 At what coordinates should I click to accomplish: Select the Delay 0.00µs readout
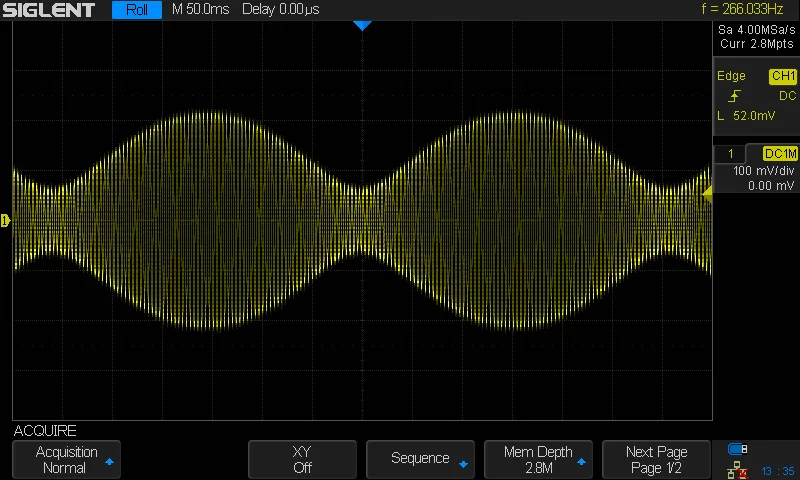[281, 9]
